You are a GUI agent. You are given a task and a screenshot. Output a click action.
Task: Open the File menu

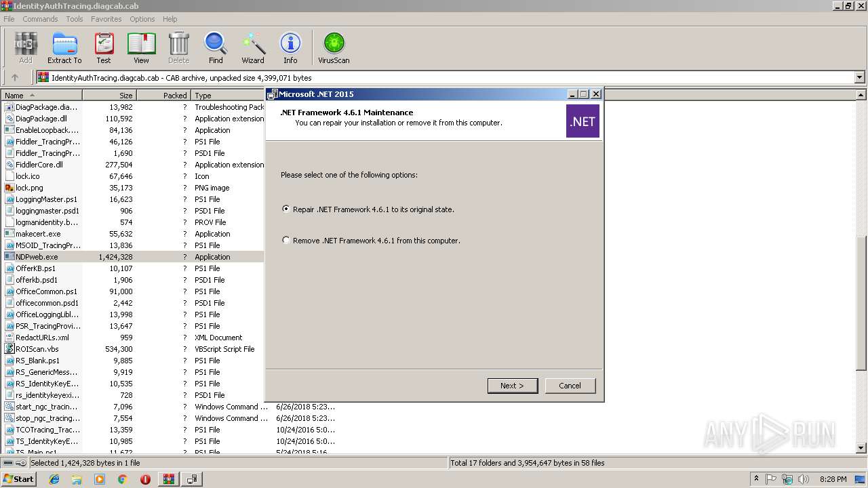[9, 19]
